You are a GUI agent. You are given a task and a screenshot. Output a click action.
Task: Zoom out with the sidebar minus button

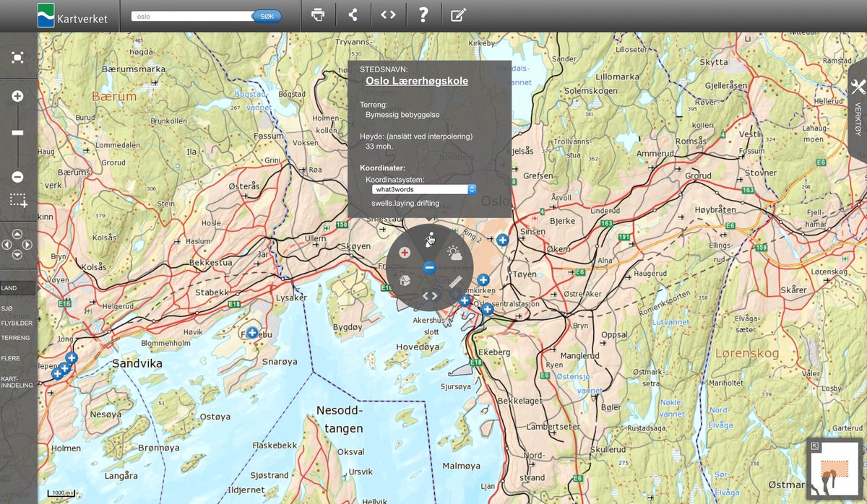click(18, 177)
